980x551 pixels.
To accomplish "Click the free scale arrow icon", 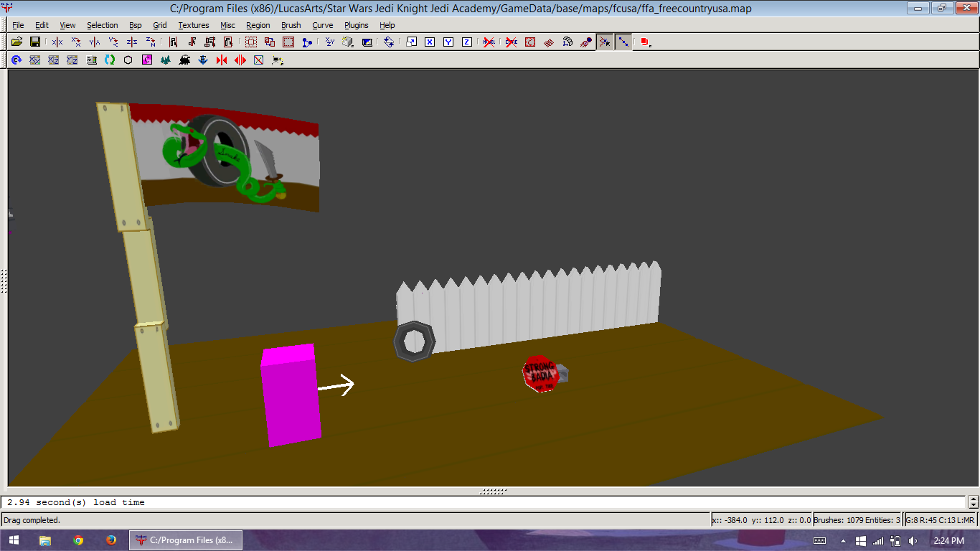I will click(x=411, y=42).
